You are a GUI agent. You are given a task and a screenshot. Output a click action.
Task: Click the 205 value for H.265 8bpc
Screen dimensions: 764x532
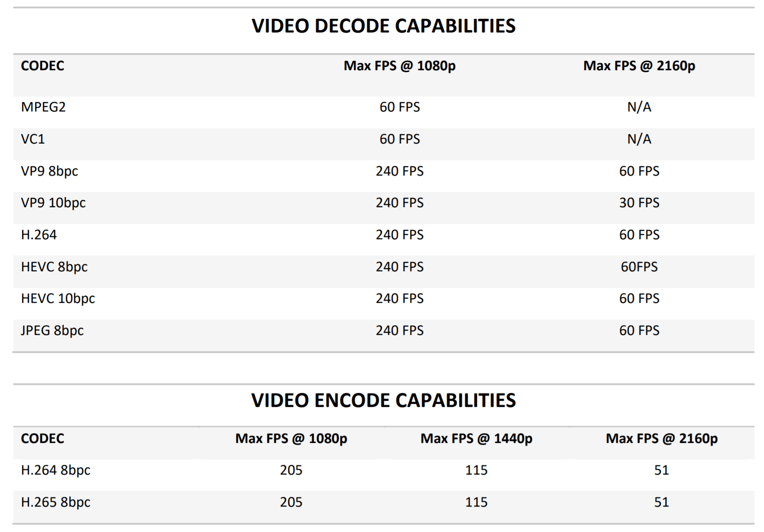pos(291,502)
